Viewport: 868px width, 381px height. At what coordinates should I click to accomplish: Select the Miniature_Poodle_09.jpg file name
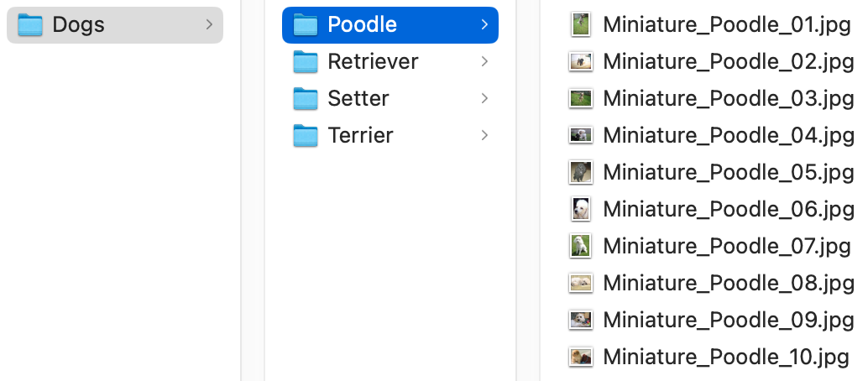coord(729,320)
